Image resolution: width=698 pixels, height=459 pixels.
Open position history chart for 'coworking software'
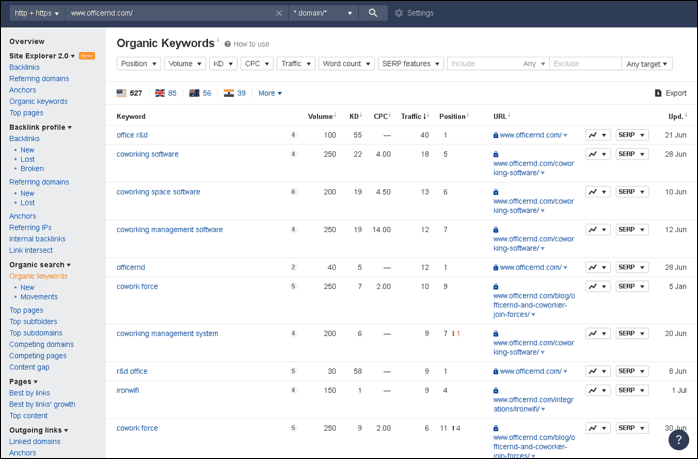597,154
